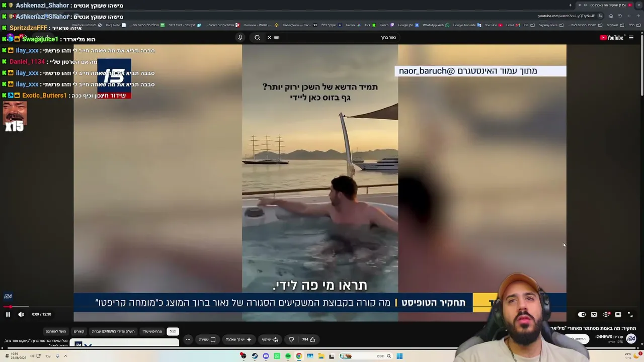Screen dimensions: 644x362
Task: Open the sparkle Ask a question button
Action: [239, 339]
